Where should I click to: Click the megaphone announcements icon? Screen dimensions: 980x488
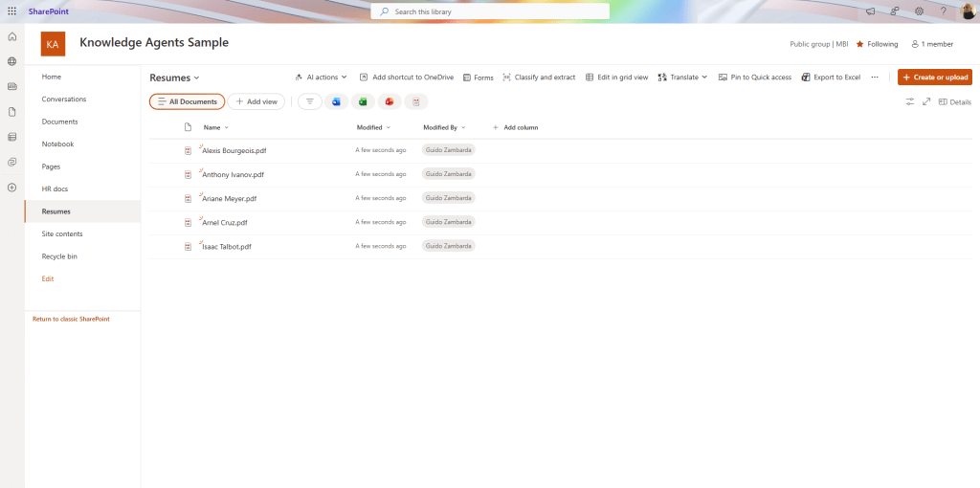(870, 11)
